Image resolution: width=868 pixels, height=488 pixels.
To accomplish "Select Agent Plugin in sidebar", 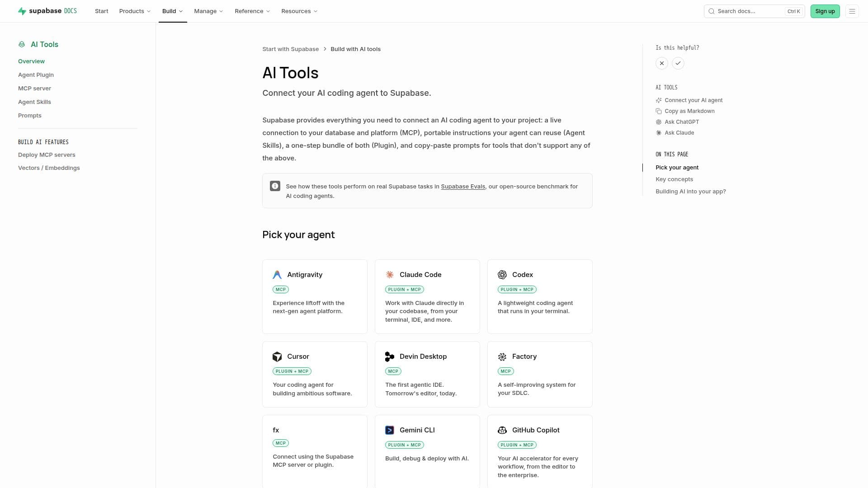I will pos(36,75).
